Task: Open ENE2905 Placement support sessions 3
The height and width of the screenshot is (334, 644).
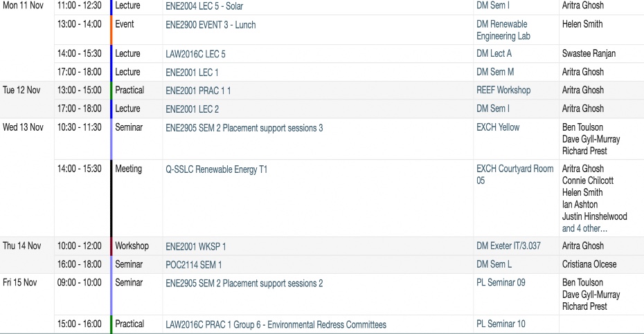Action: point(244,128)
